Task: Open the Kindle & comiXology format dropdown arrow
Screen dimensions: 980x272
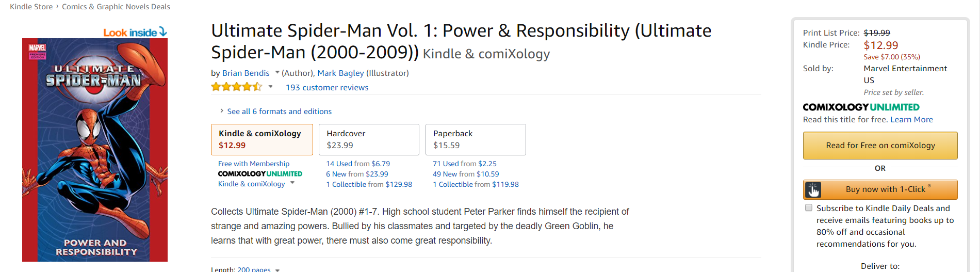Action: pos(292,183)
